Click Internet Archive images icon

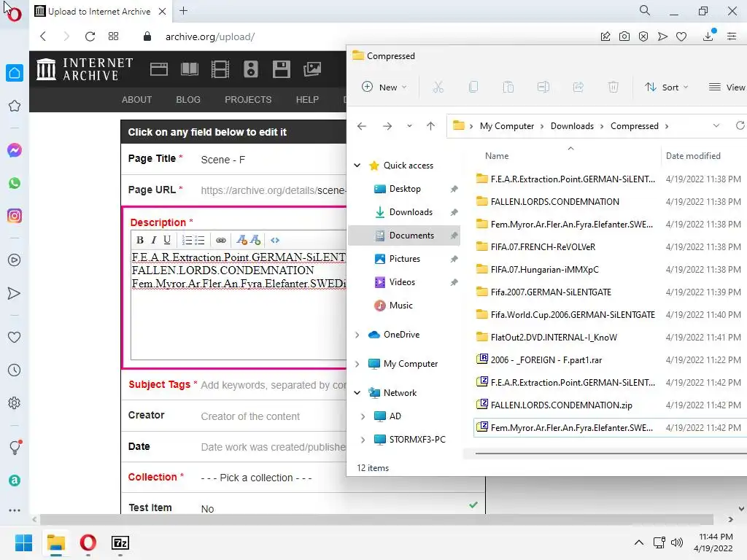coord(312,69)
